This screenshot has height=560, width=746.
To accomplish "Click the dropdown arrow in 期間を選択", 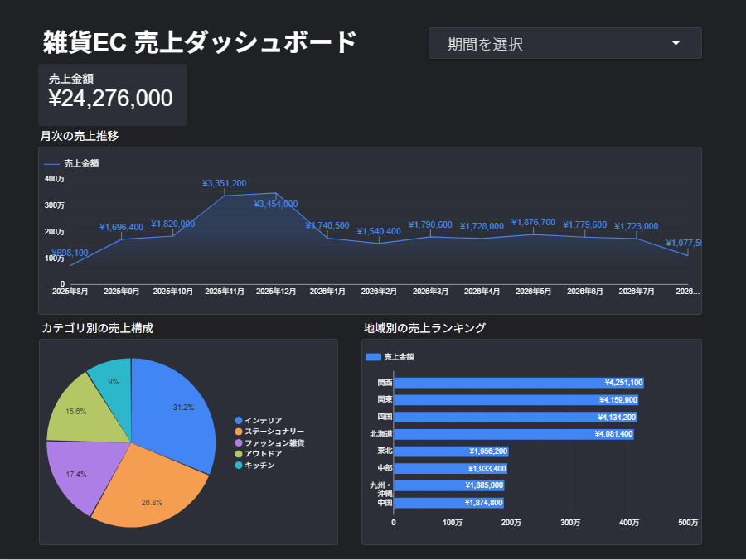I will (676, 43).
